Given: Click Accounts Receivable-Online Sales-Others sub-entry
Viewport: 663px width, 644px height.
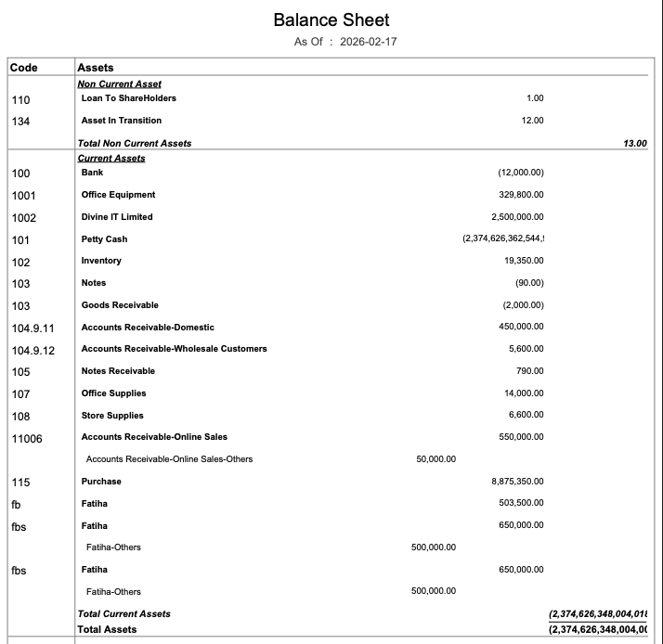Looking at the screenshot, I should 169,459.
